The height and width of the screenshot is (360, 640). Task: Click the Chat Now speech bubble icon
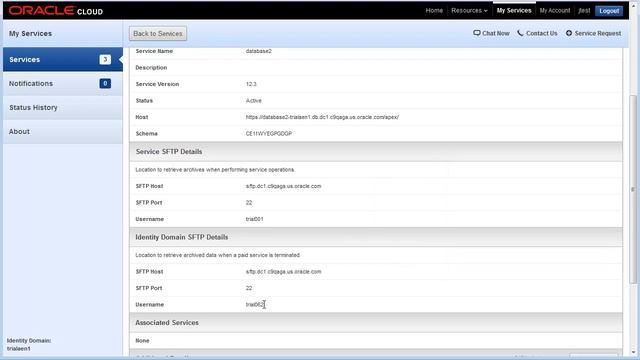[476, 33]
